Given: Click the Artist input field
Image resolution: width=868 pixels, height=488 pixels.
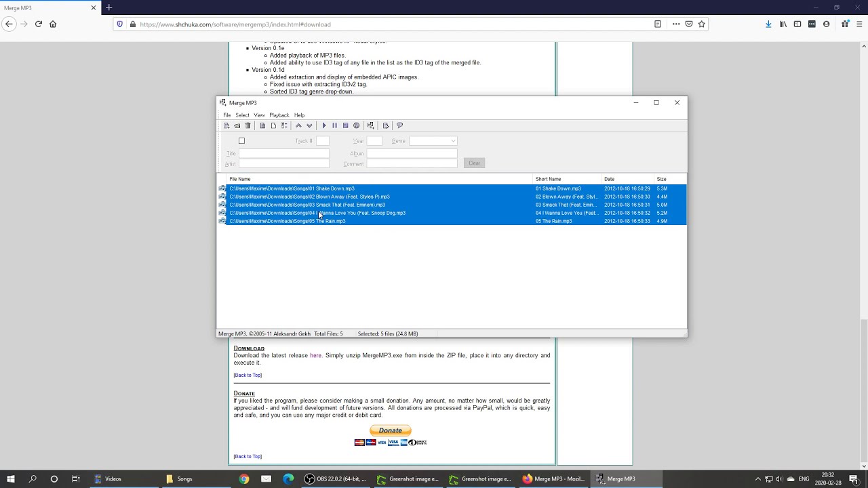Looking at the screenshot, I should [x=283, y=164].
